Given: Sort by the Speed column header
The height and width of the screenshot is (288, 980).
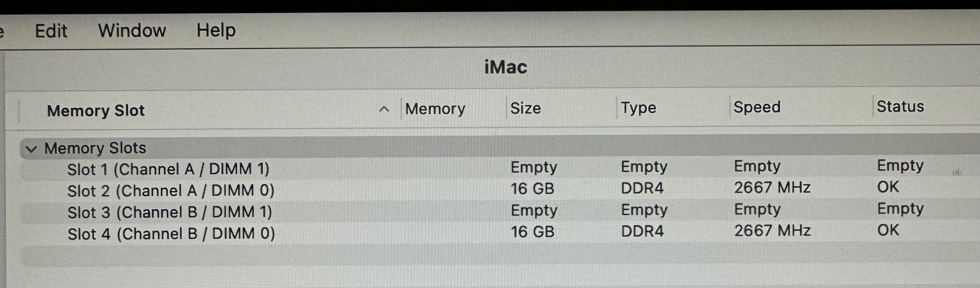Looking at the screenshot, I should (x=757, y=107).
